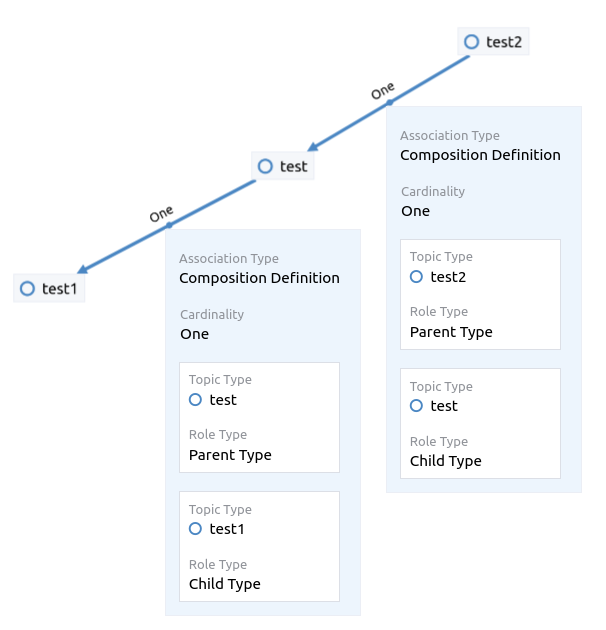The image size is (606, 630).
Task: Click "Composition Definition" in the right detail panel
Action: [480, 155]
